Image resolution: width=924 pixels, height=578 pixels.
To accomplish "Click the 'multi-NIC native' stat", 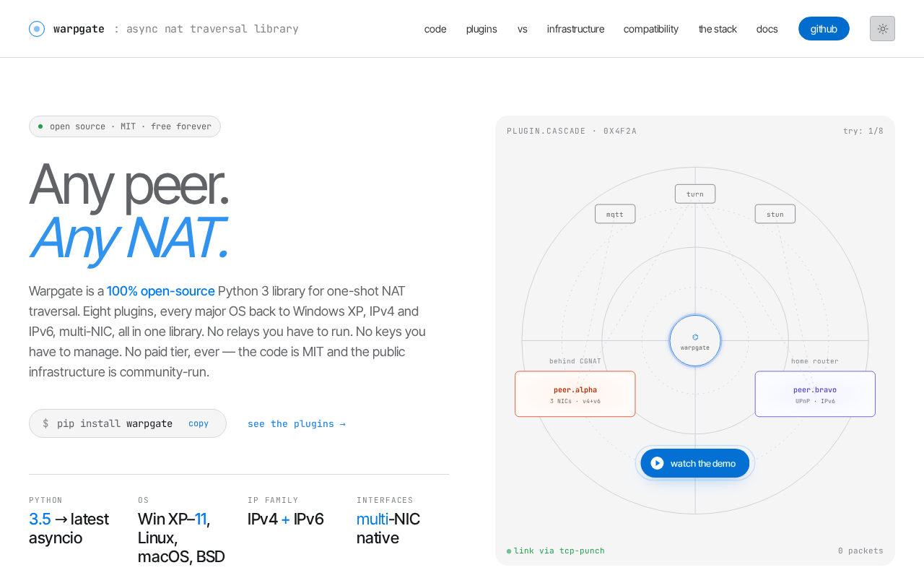I will (388, 528).
